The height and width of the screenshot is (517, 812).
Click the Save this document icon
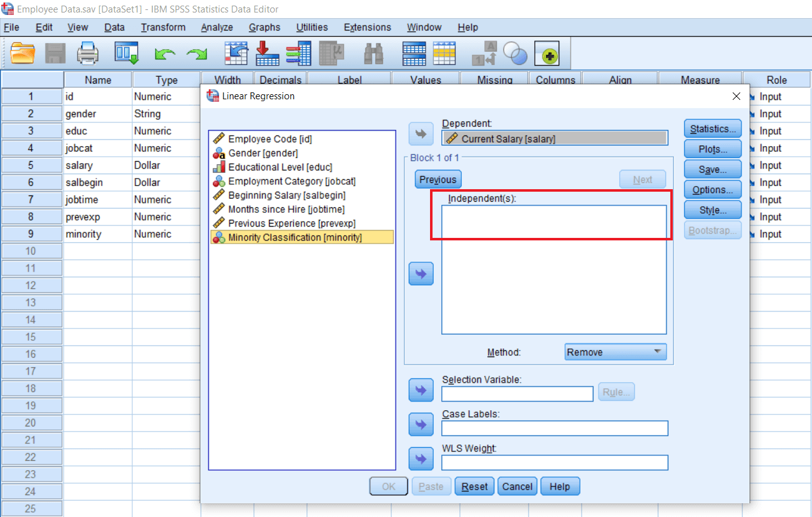[x=56, y=54]
